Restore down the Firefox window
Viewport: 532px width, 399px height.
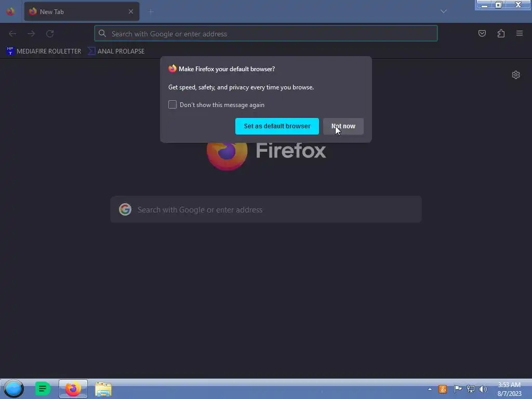(499, 5)
